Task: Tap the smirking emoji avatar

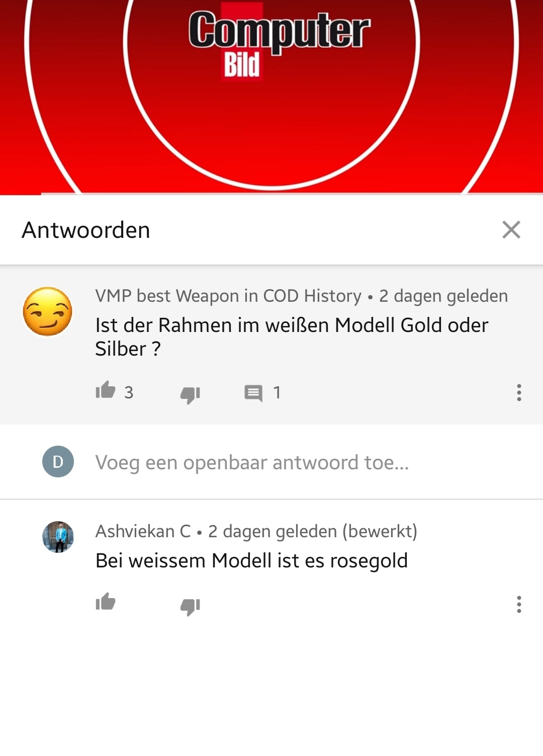Action: click(x=48, y=311)
